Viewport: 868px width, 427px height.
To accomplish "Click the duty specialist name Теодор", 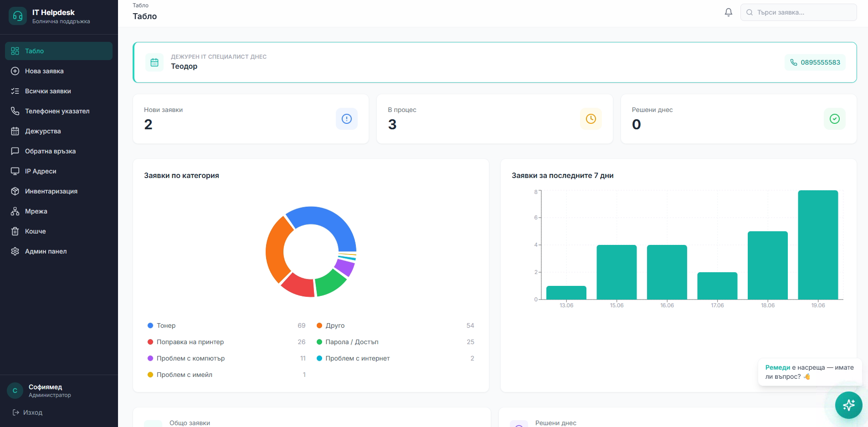I will tap(184, 66).
